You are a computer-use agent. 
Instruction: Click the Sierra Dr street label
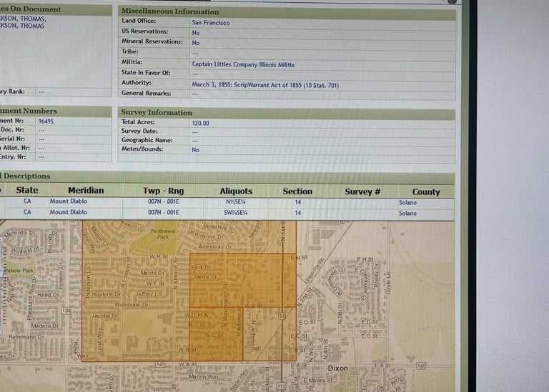(206, 277)
